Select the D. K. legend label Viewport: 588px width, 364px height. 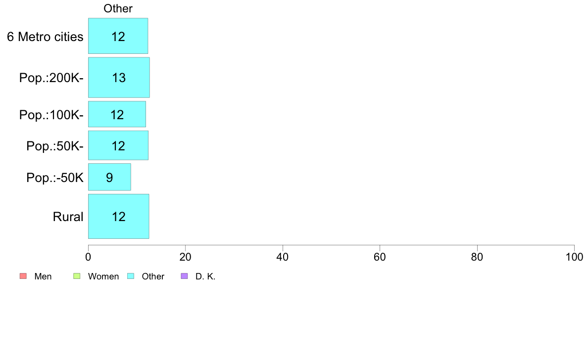coord(205,276)
